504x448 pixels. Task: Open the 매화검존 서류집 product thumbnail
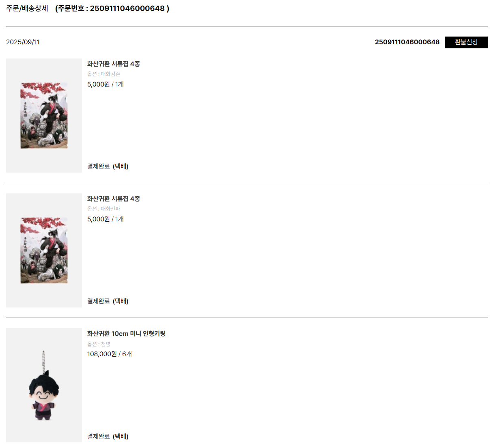[x=44, y=116]
